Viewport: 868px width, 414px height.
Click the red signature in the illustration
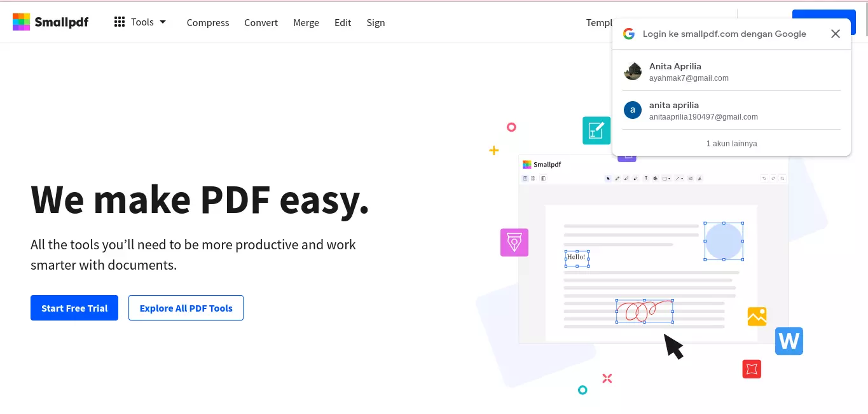pos(644,311)
